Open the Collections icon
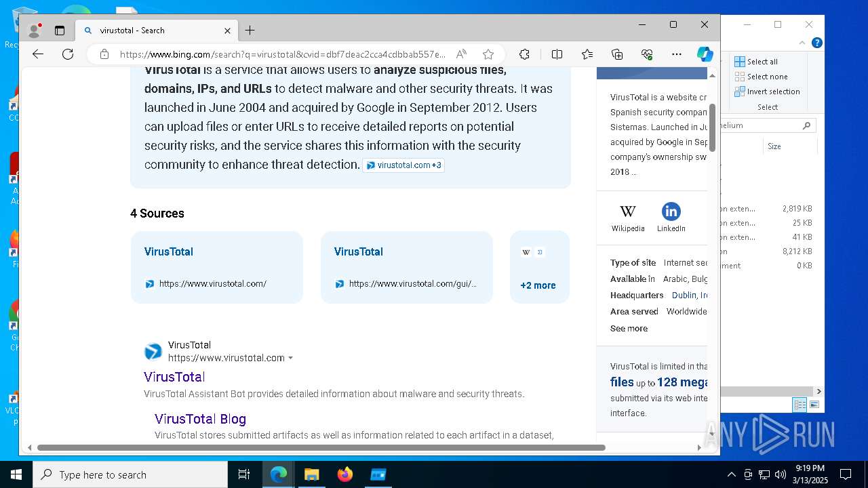 (617, 54)
